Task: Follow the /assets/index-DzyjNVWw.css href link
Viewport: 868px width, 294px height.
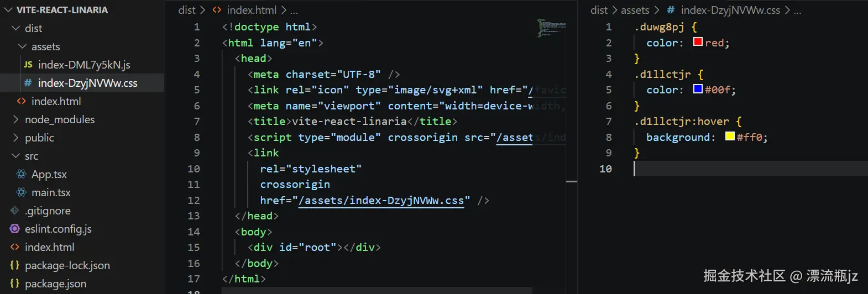Action: tap(381, 200)
